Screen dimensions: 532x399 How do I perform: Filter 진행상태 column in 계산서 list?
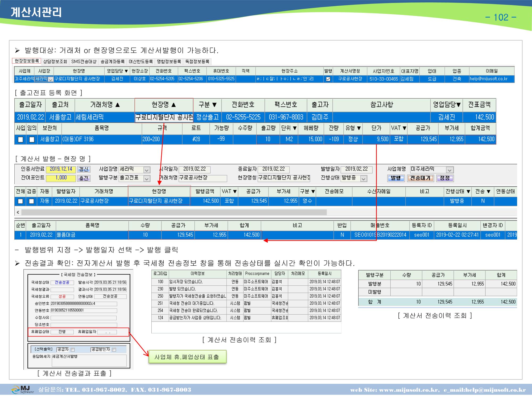click(458, 192)
